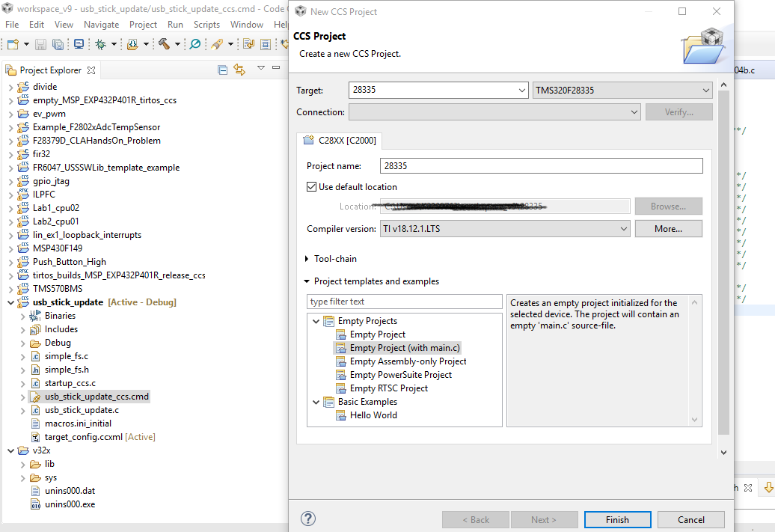Select the Empty Project template

(378, 334)
